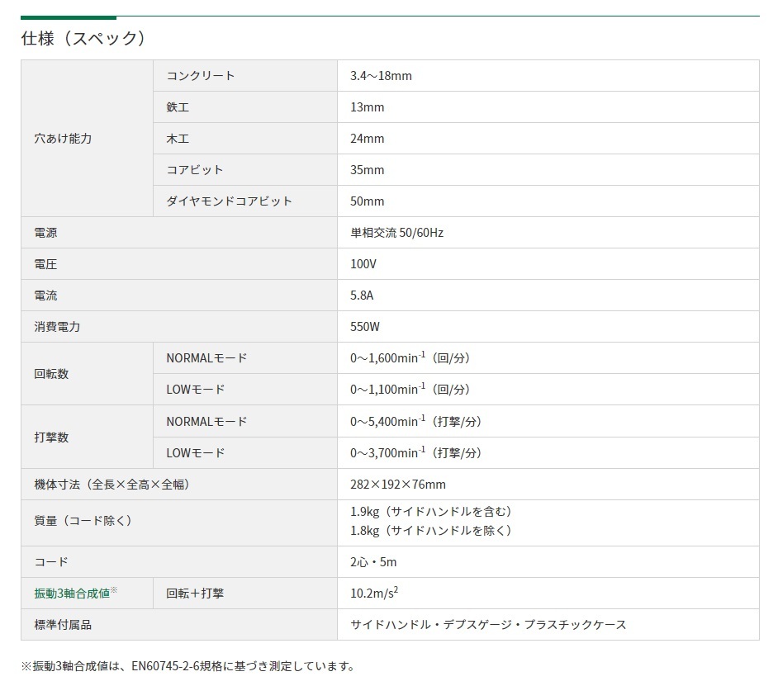Click NORMALモード label under 回転数
This screenshot has height=700, width=778.
[x=206, y=358]
